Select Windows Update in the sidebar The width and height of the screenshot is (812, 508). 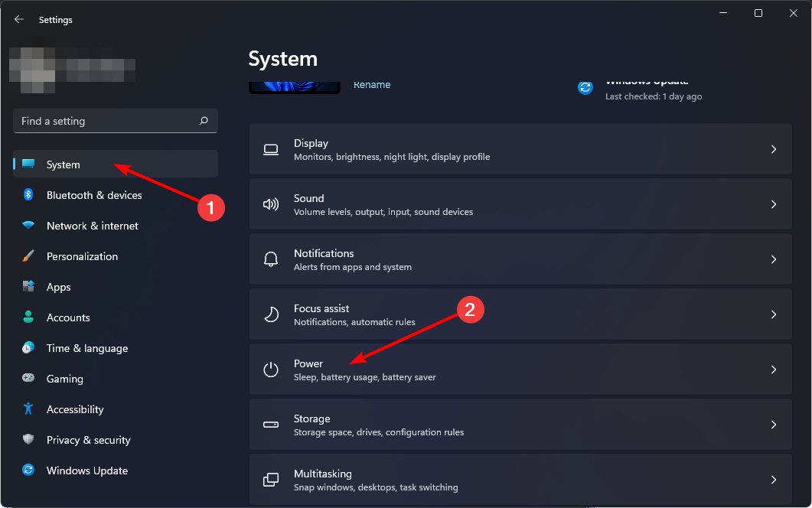(x=116, y=470)
